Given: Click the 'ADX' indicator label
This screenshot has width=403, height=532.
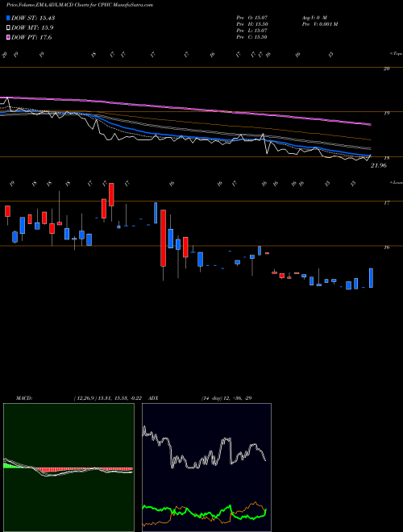Looking at the screenshot, I should click(x=153, y=398).
